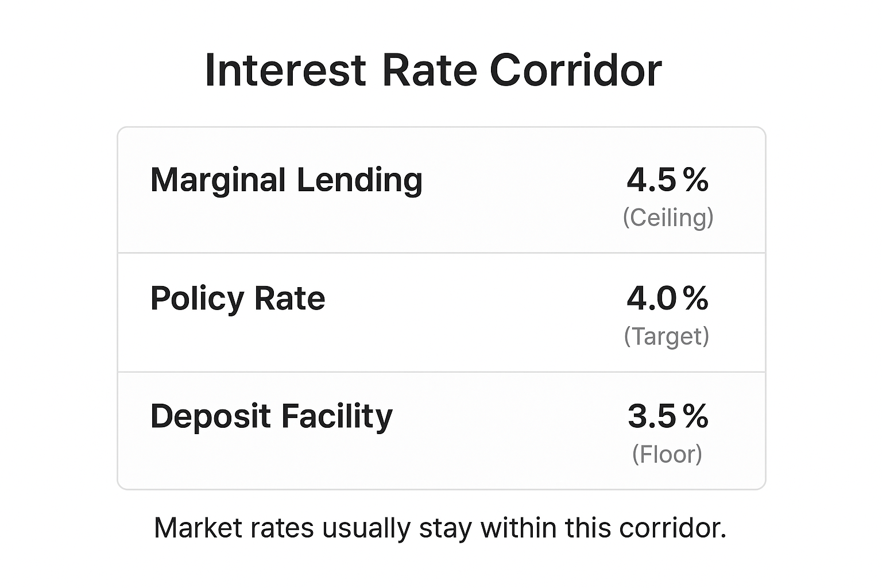Select the Marginal Lending row label

(286, 180)
